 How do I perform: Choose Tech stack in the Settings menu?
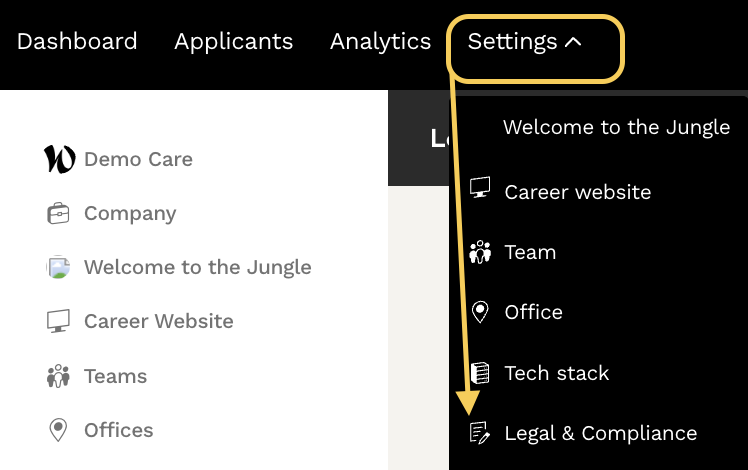tap(556, 373)
